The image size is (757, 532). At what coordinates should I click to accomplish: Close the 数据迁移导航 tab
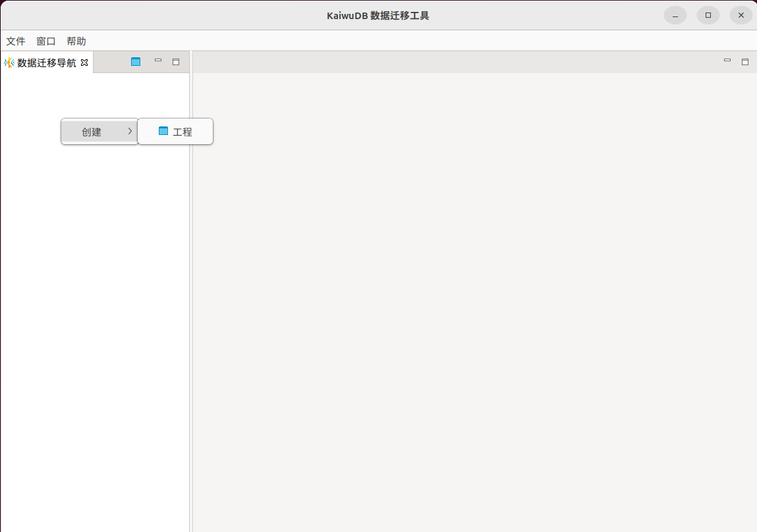pyautogui.click(x=84, y=63)
